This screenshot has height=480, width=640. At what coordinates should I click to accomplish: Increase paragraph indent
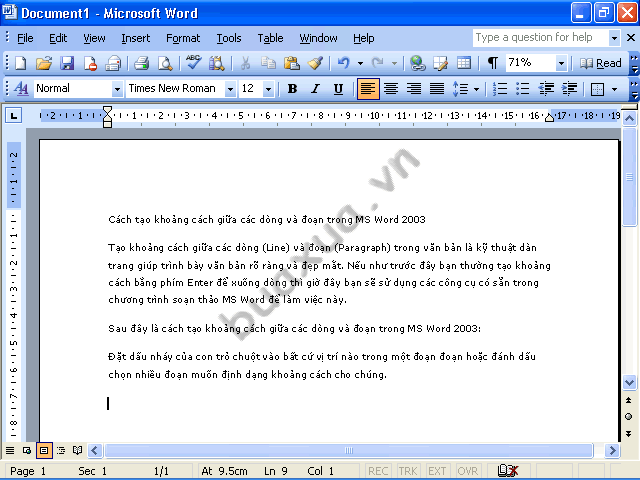pos(569,89)
